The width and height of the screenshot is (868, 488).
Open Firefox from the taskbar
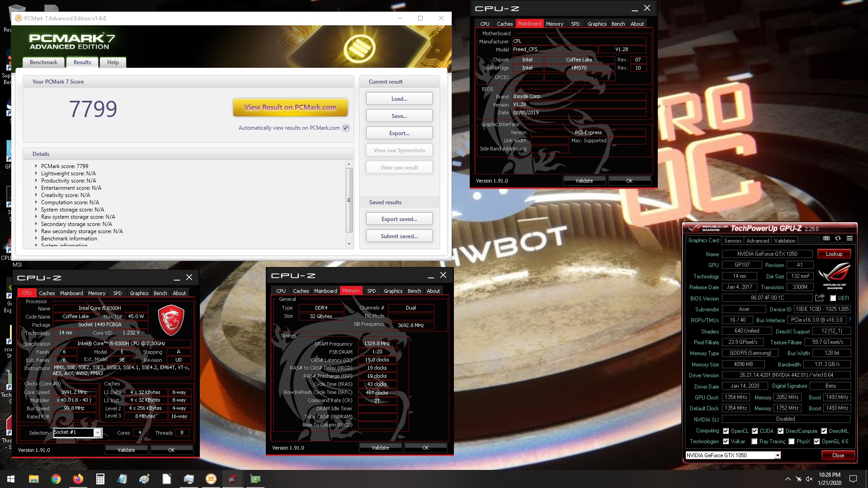click(x=78, y=479)
